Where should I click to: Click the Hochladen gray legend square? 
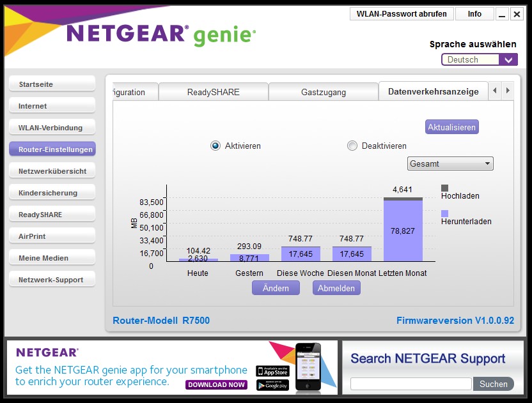click(445, 188)
